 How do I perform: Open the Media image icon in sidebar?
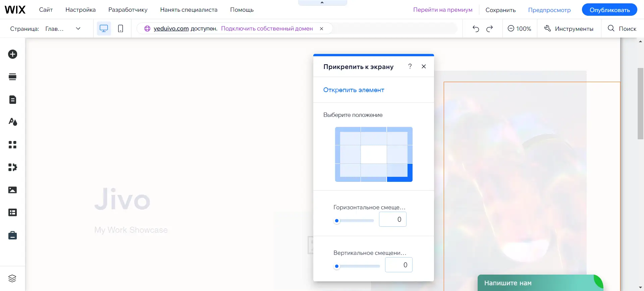(x=13, y=190)
